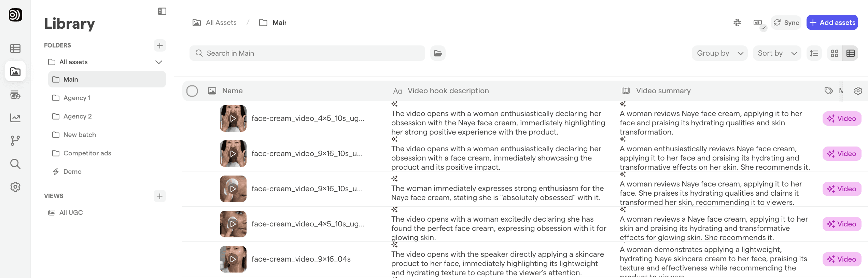Open the Agency 2 folder
The width and height of the screenshot is (868, 278).
107,116
